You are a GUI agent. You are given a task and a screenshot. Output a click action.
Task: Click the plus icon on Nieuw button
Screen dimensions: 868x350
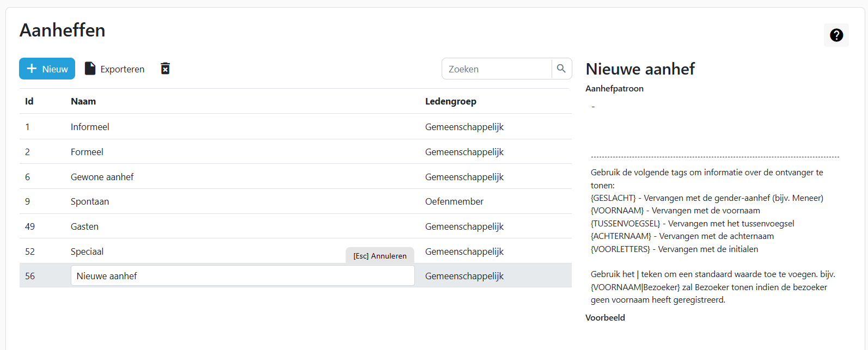click(32, 69)
